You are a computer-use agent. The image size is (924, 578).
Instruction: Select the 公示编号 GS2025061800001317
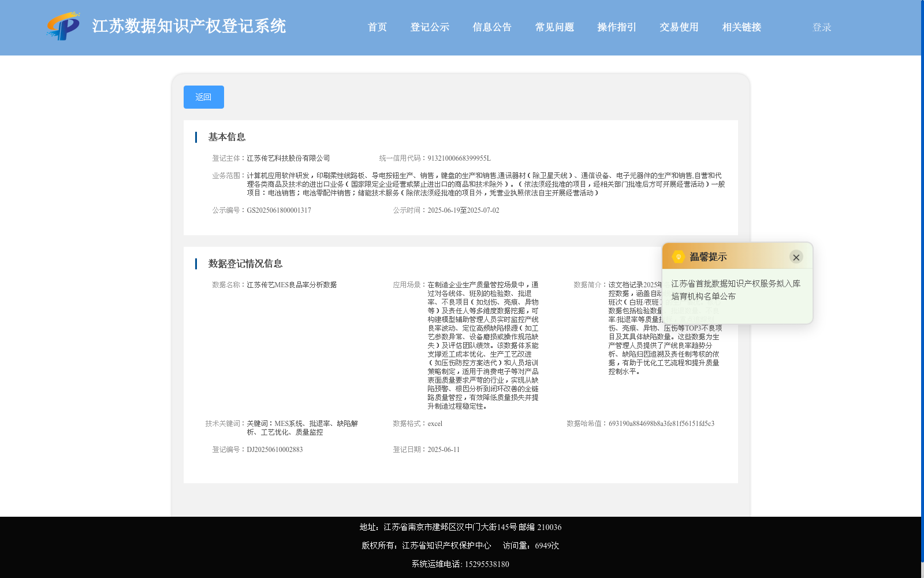click(x=279, y=210)
